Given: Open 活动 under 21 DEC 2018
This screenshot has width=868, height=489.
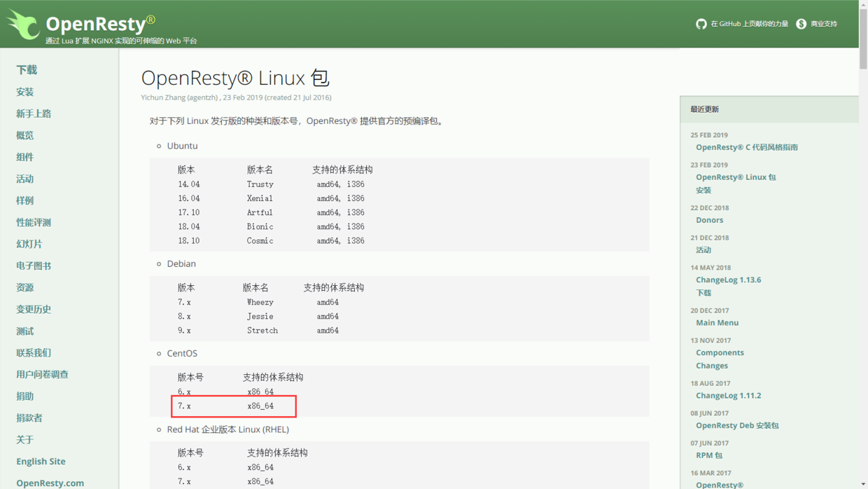Looking at the screenshot, I should click(703, 250).
